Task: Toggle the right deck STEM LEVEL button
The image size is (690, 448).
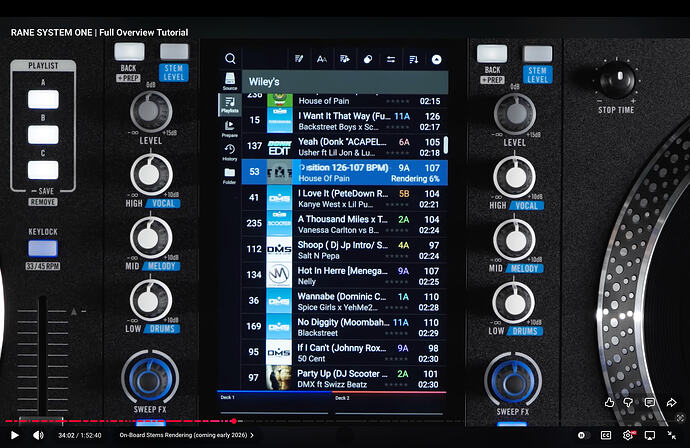Action: [537, 54]
